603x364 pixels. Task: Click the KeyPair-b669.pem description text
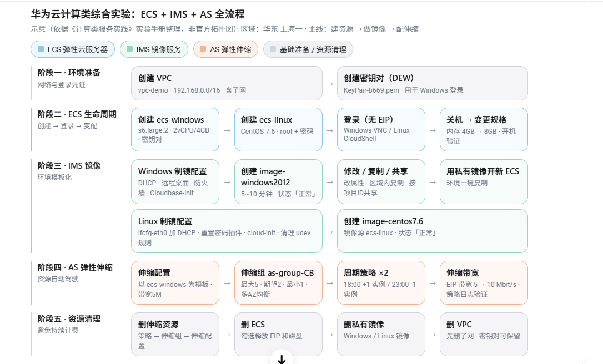pos(404,90)
